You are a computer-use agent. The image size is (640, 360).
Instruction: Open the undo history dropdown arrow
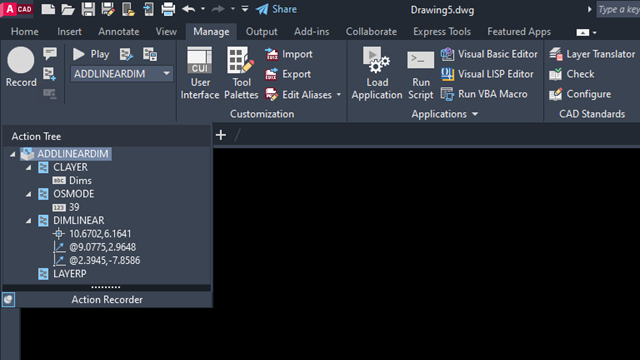click(203, 9)
